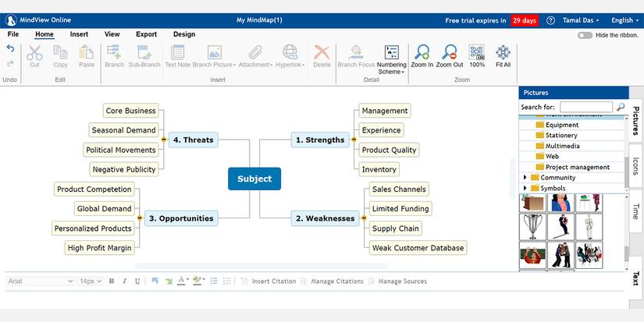The width and height of the screenshot is (644, 322).
Task: Open the Tamal Das user menu
Action: tap(580, 20)
